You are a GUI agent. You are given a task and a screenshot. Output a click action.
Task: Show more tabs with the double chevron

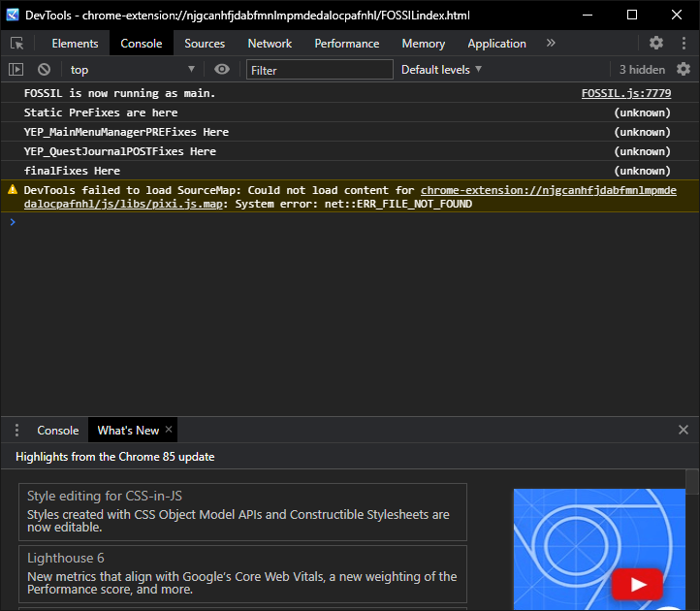pyautogui.click(x=551, y=43)
